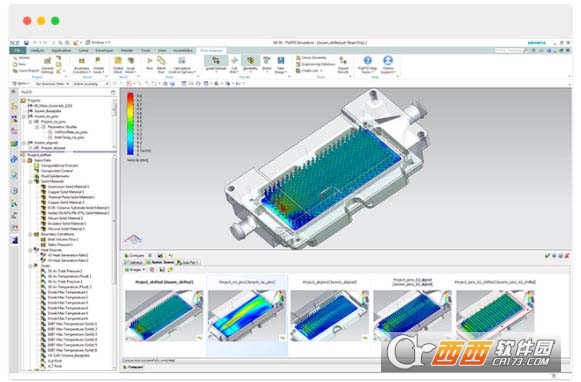This screenshot has height=382, width=581.
Task: Start a Batch Run
Action: pyautogui.click(x=161, y=65)
